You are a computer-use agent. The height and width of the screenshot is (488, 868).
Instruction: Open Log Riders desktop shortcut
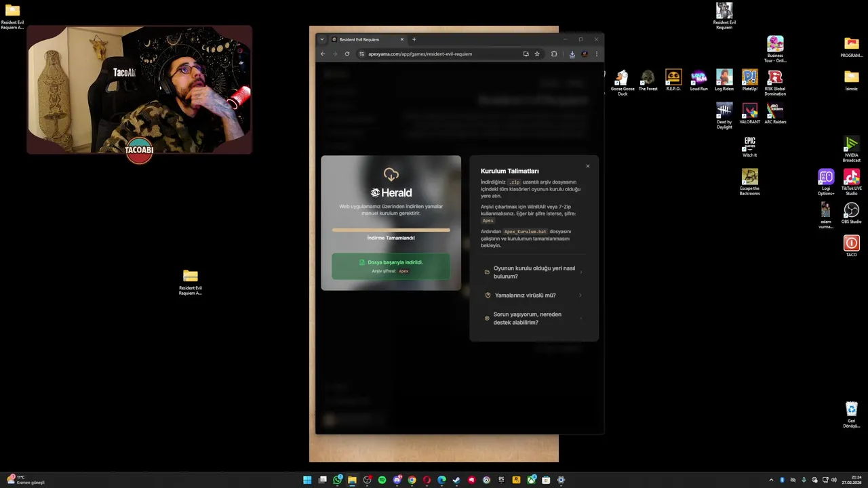tap(724, 80)
